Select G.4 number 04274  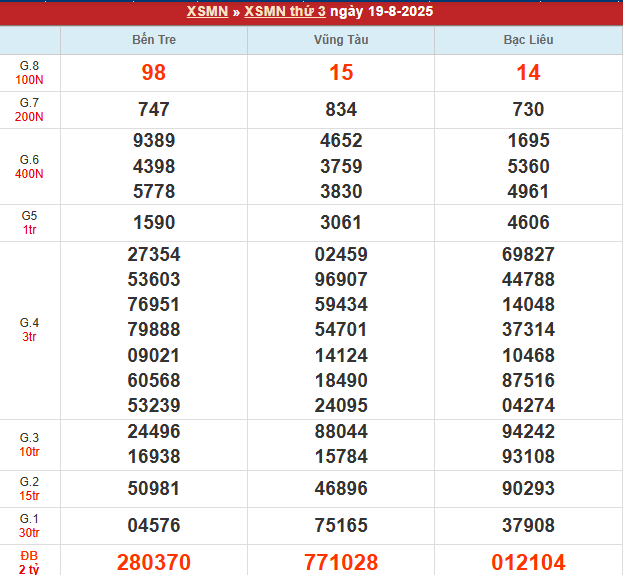[x=528, y=405]
